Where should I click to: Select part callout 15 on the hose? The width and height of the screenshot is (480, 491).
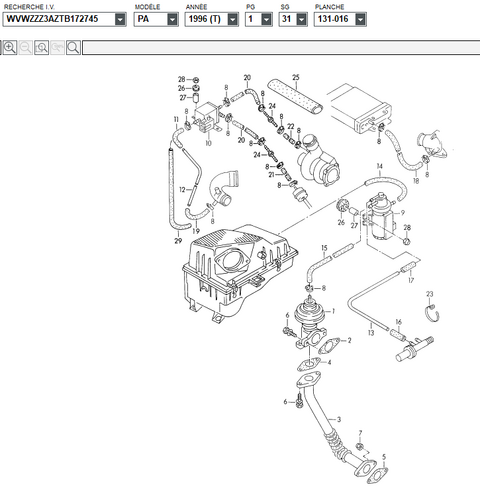324,248
